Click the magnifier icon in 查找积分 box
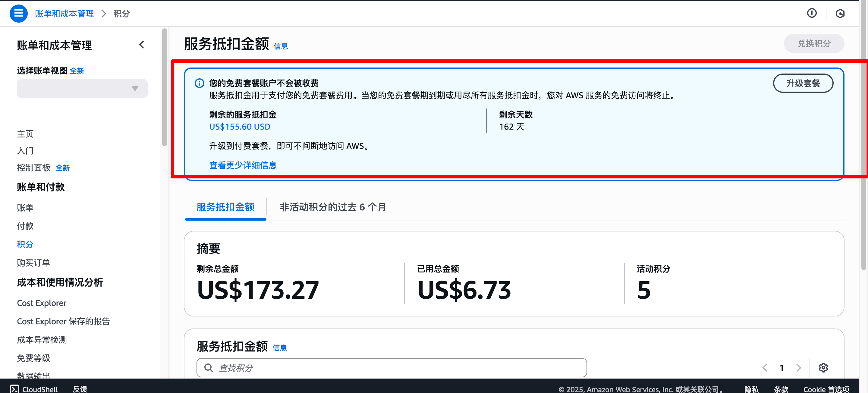Screen dimensions: 868x393 209,368
